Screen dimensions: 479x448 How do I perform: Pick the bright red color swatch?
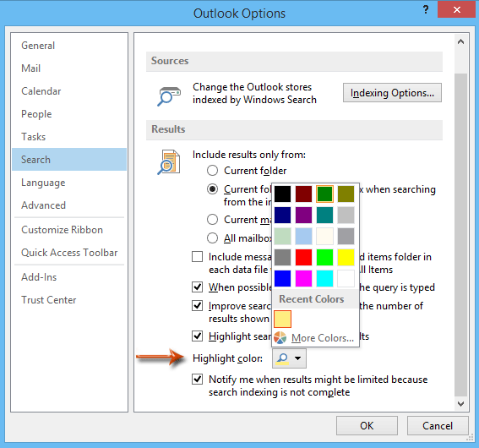303,257
